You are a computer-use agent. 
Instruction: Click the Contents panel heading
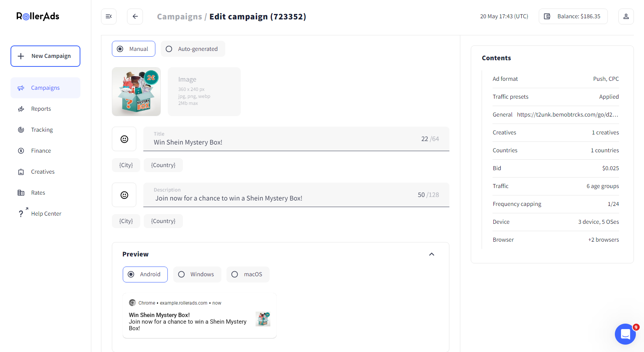496,58
